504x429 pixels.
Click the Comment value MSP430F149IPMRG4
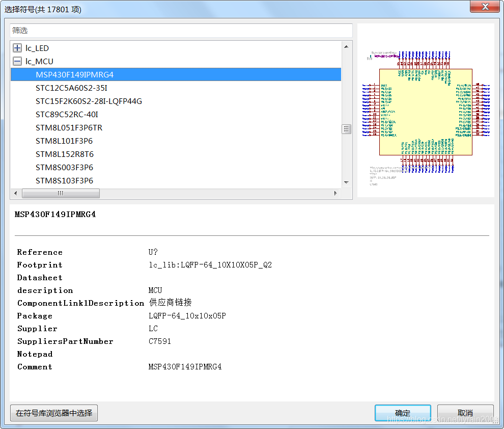pos(185,367)
